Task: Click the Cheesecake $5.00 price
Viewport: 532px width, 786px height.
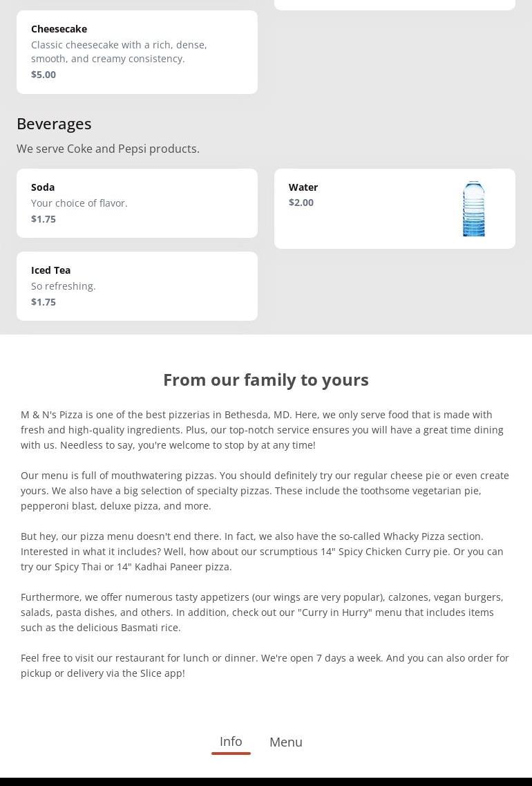Action: pyautogui.click(x=44, y=75)
